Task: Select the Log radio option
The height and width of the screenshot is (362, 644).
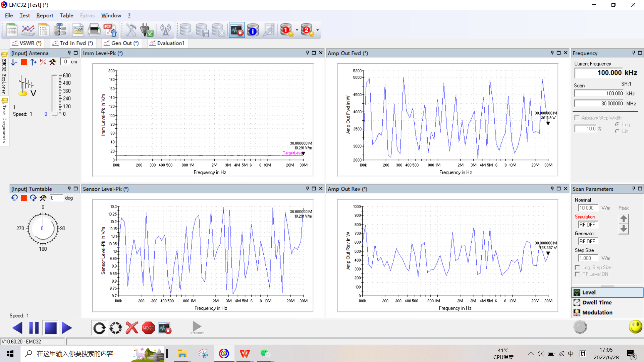Action: click(617, 124)
